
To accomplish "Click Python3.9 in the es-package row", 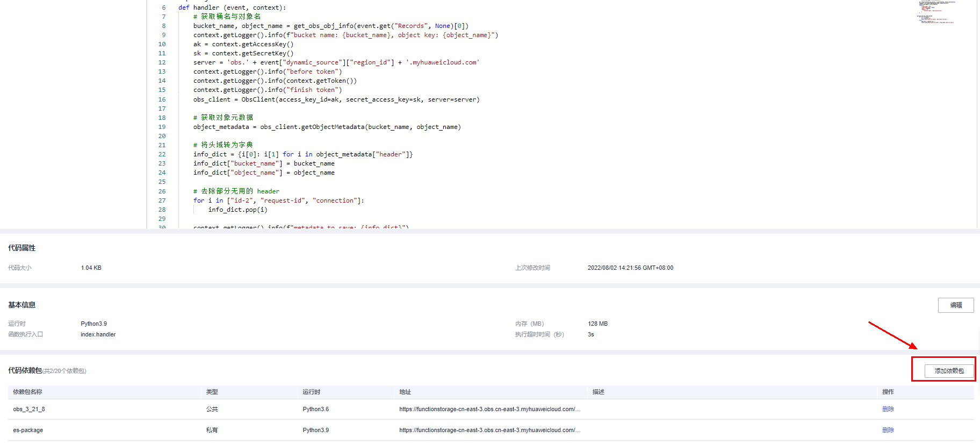I will (x=316, y=430).
